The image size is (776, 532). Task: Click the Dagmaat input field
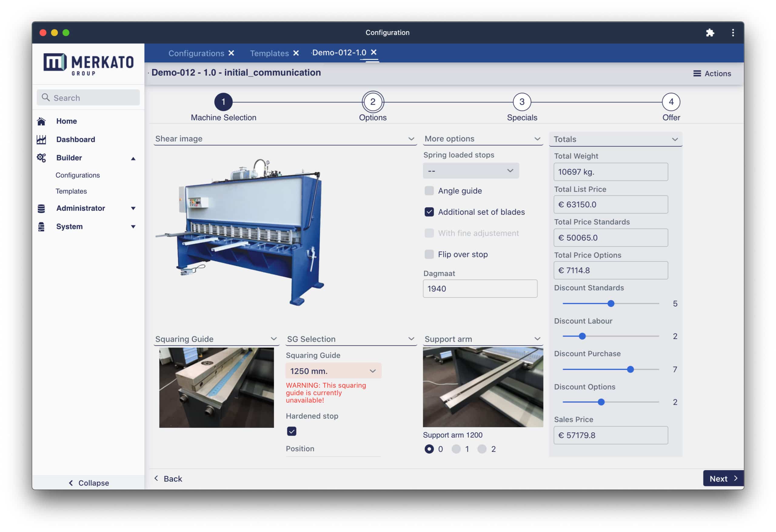click(x=480, y=289)
